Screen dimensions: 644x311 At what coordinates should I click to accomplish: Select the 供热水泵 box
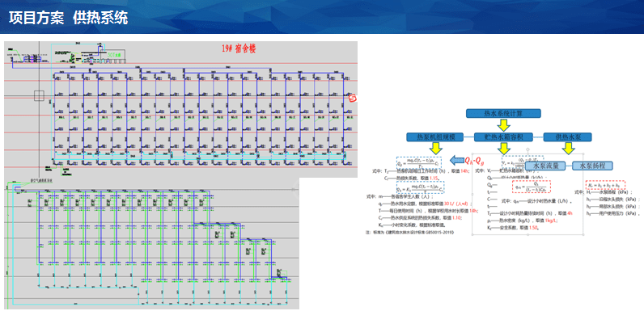point(568,137)
